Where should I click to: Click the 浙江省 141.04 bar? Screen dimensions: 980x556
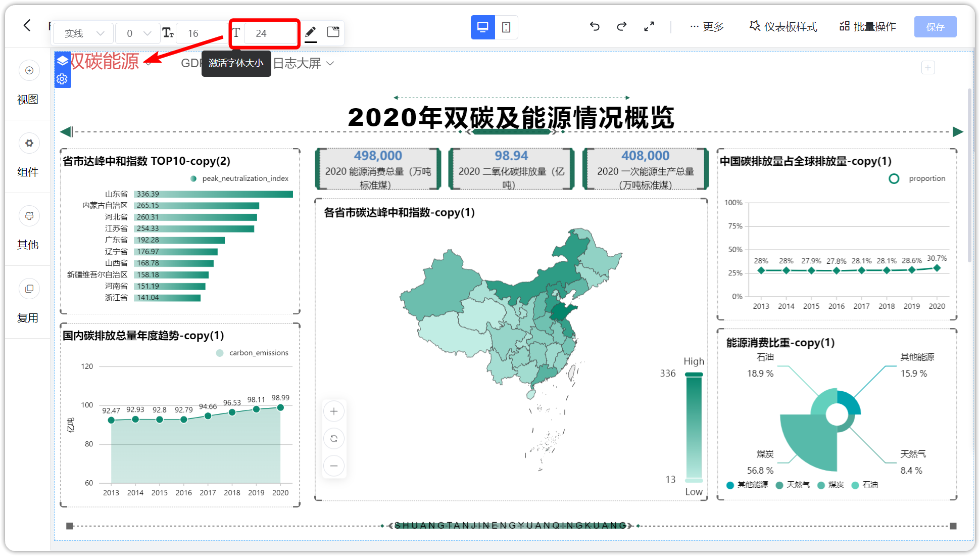coord(167,298)
